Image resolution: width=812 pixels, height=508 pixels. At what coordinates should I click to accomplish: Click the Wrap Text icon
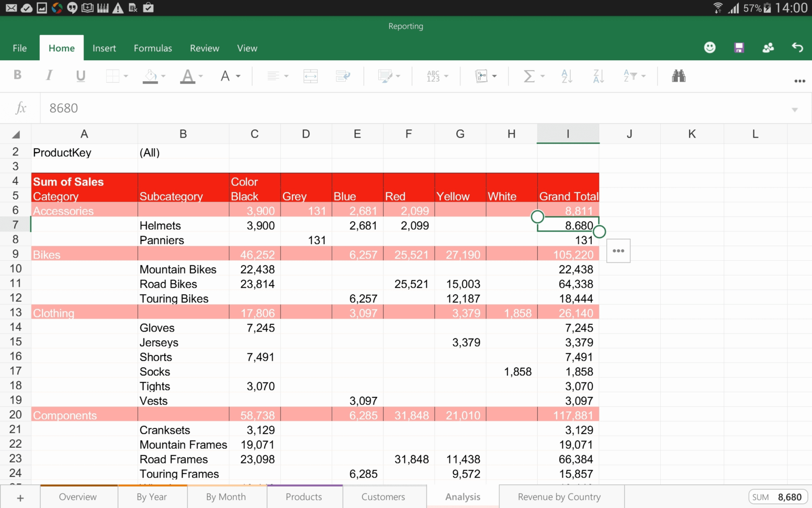343,76
